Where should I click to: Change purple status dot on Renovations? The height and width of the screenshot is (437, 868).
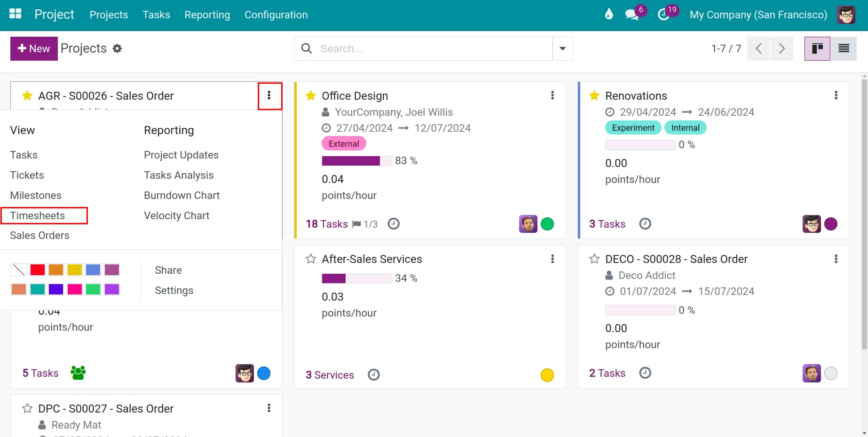831,224
